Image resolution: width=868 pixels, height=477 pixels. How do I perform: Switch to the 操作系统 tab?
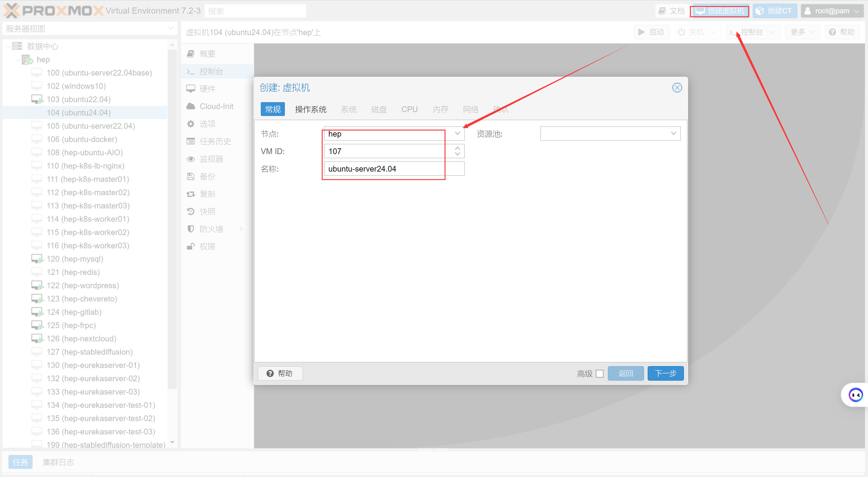coord(311,109)
